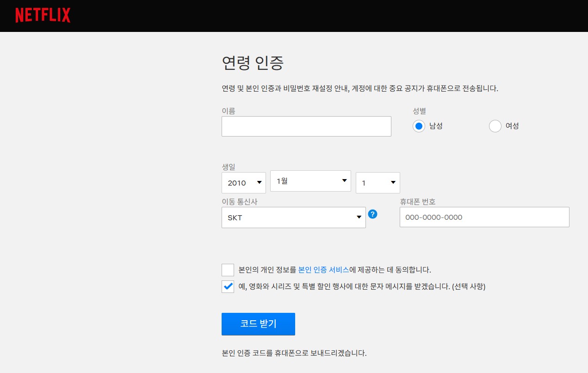Select the 여성 gender radio button
The image size is (588, 373).
click(x=495, y=126)
